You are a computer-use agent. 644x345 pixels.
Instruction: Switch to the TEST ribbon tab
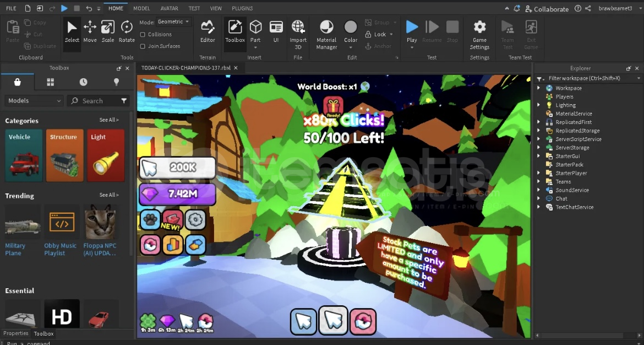tap(194, 8)
